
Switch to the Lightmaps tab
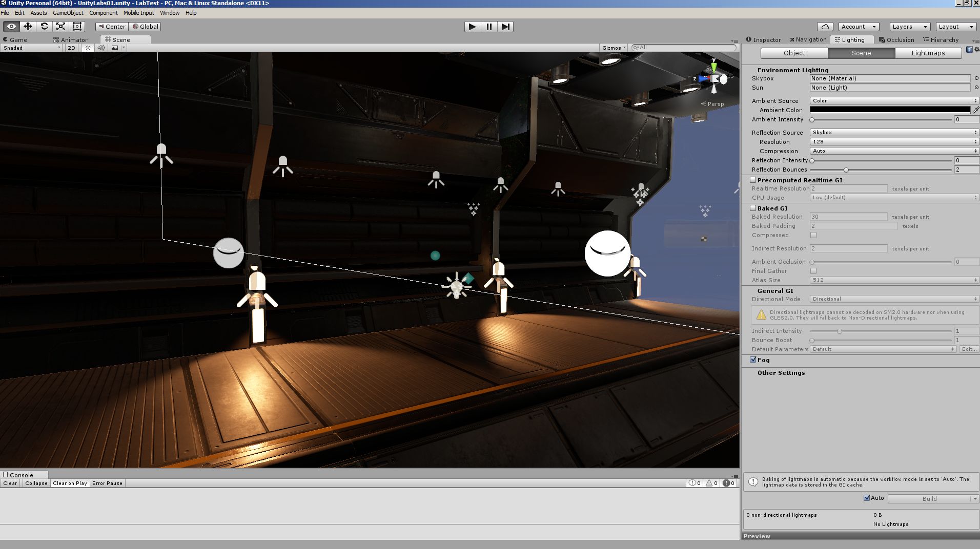tap(928, 53)
